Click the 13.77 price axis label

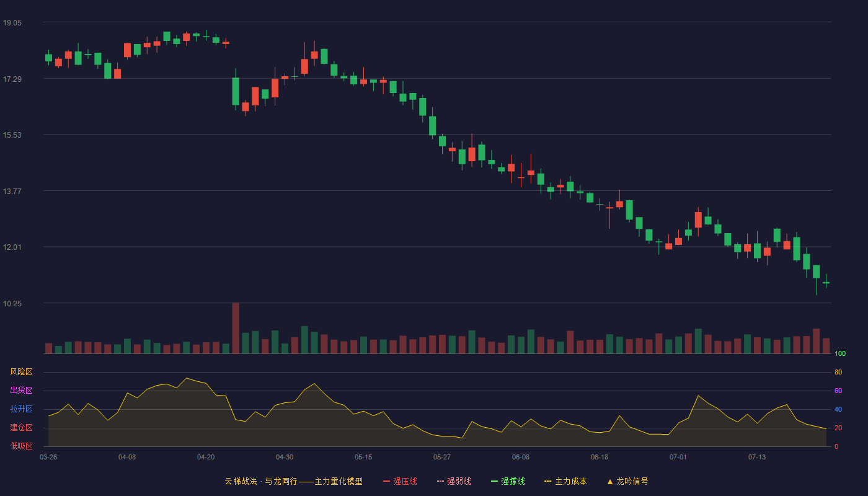tap(12, 191)
